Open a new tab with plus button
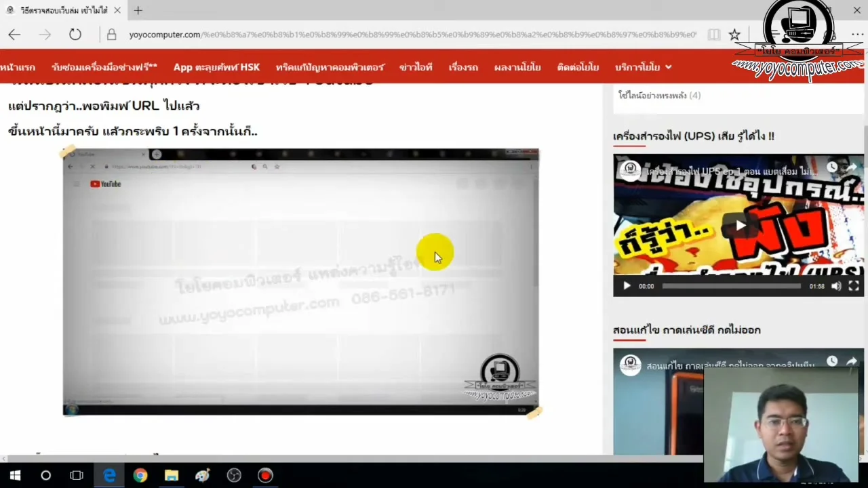The height and width of the screenshot is (488, 868). (x=138, y=10)
